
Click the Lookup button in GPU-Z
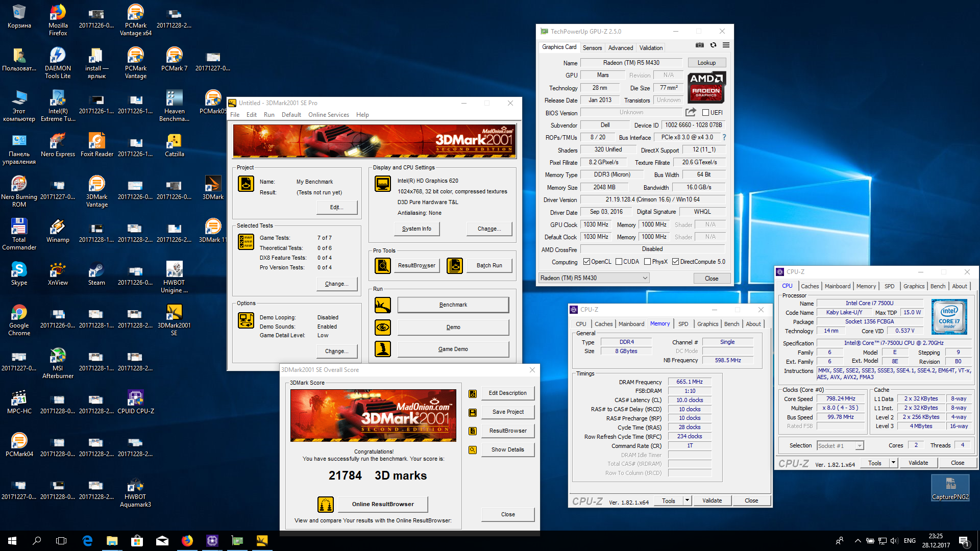706,63
